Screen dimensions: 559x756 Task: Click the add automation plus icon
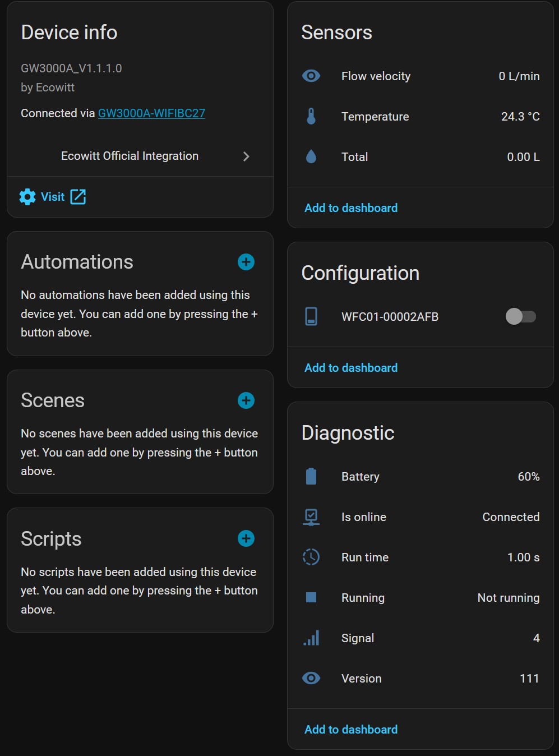(246, 262)
